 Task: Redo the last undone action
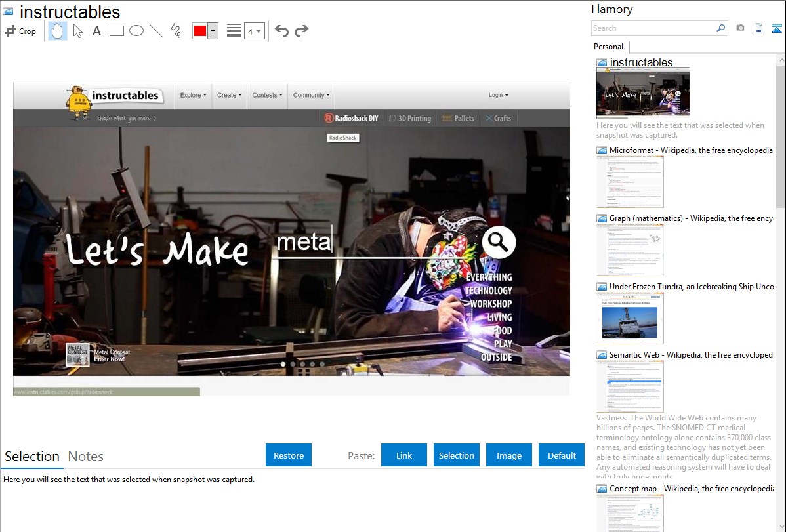coord(301,31)
